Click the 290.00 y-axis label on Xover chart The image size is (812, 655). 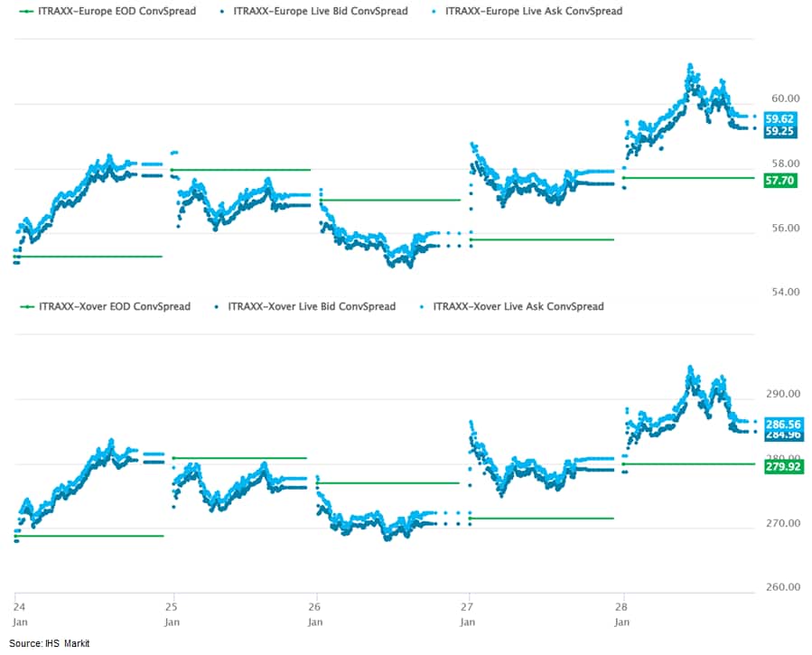click(x=783, y=395)
